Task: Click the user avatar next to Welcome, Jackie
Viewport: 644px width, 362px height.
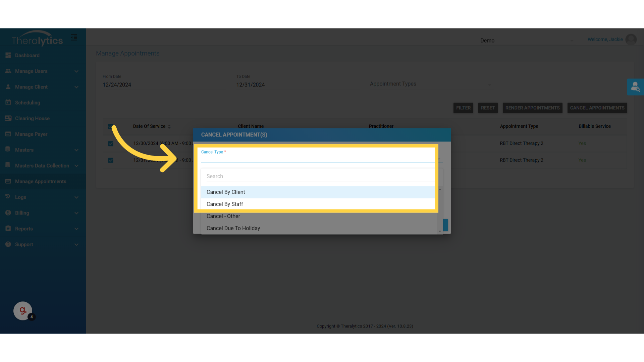Action: [x=631, y=40]
